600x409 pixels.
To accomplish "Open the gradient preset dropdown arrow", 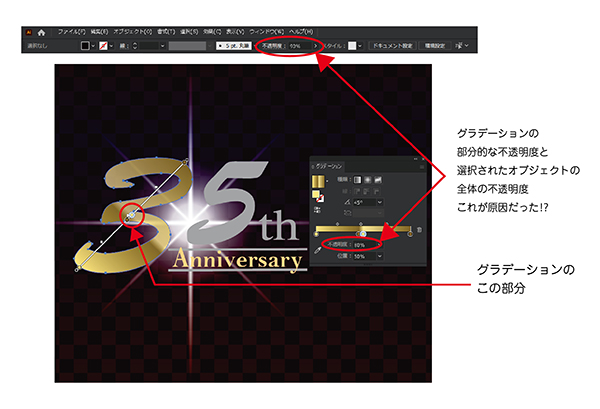I will click(329, 181).
